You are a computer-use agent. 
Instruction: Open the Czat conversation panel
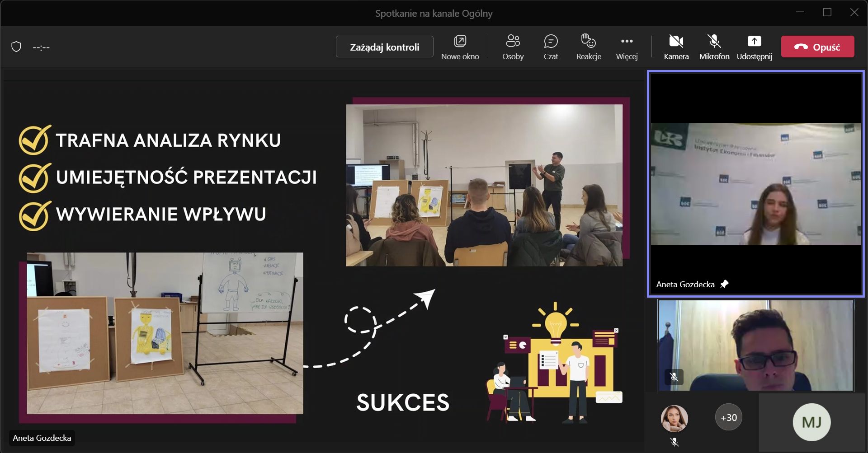click(551, 47)
